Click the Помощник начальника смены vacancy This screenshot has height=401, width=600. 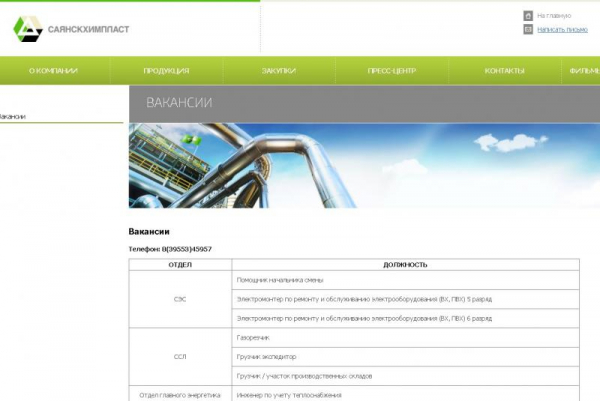pyautogui.click(x=280, y=280)
